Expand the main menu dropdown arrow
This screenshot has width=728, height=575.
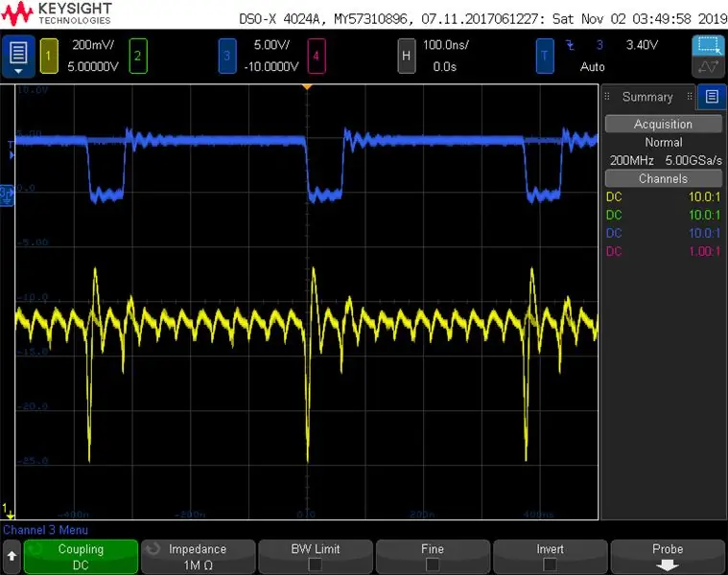[18, 71]
